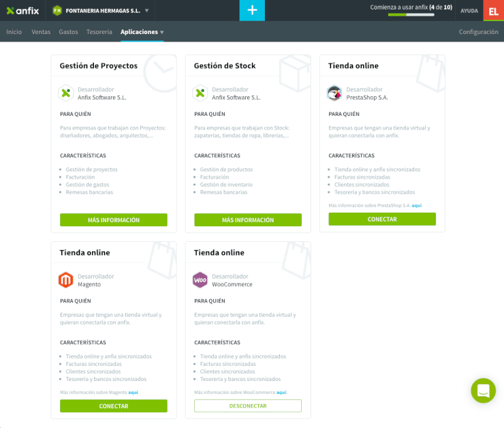The height and width of the screenshot is (428, 504).
Task: Click the WooCommerce developer logo
Action: point(200,280)
